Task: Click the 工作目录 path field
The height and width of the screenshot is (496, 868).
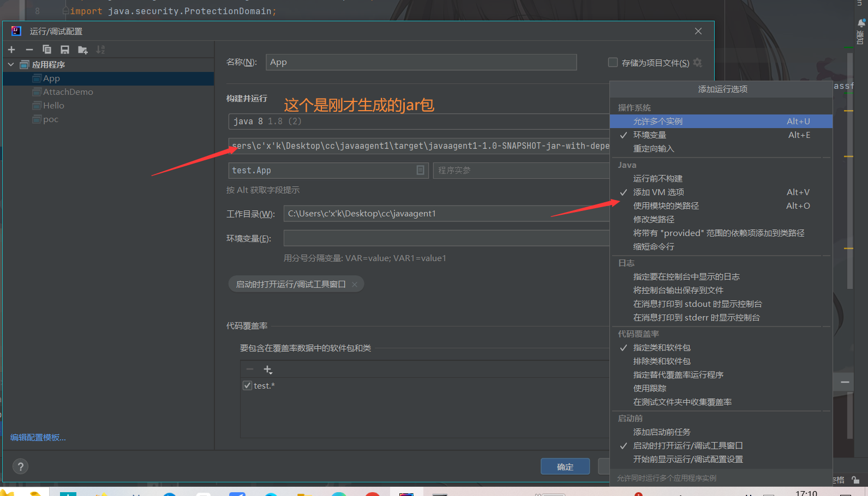Action: (x=446, y=214)
